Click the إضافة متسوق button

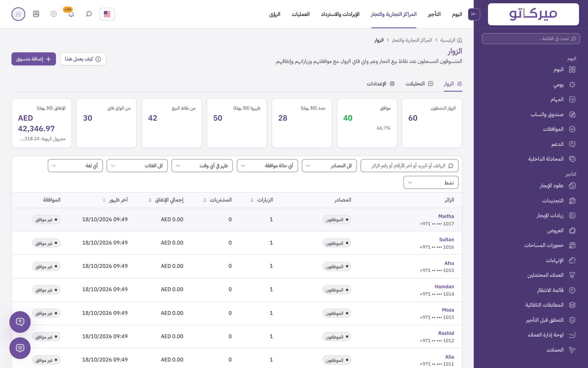point(33,59)
